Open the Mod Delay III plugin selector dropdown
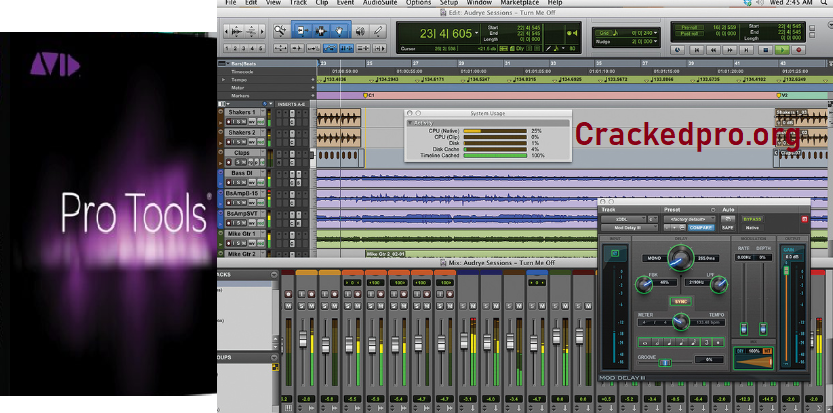 (629, 227)
